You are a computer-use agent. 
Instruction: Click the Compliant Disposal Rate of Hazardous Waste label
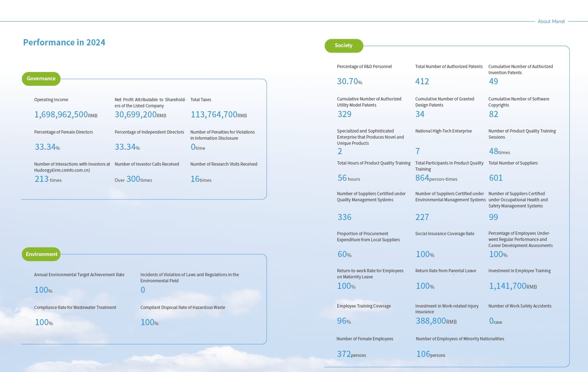click(183, 308)
